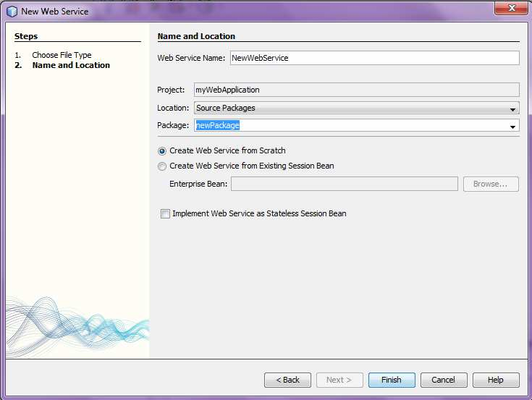
Task: Cancel the web service wizard
Action: coord(444,380)
